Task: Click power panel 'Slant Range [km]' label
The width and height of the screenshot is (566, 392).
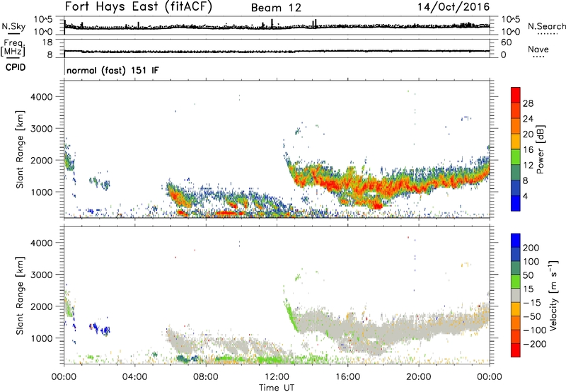Action: (20, 149)
